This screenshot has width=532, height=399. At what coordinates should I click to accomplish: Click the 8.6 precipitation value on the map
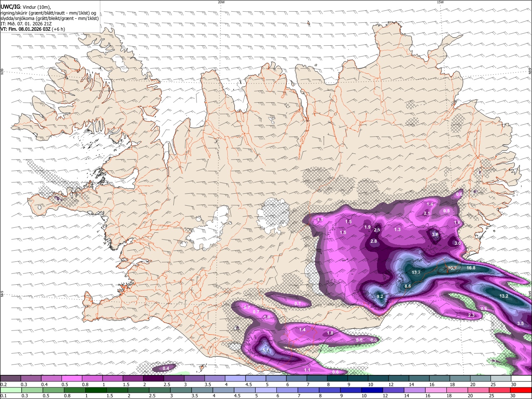[408, 286]
